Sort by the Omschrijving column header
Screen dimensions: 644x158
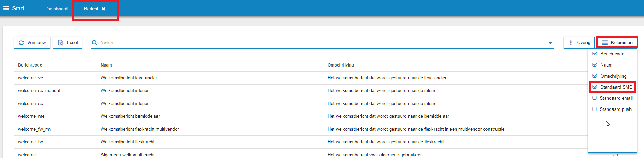pos(341,65)
